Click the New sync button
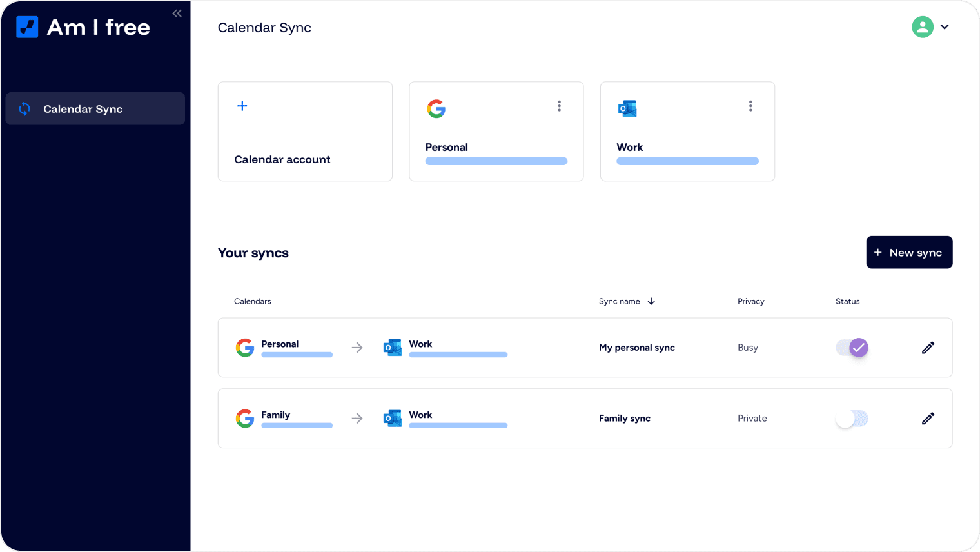This screenshot has height=552, width=980. pos(909,252)
